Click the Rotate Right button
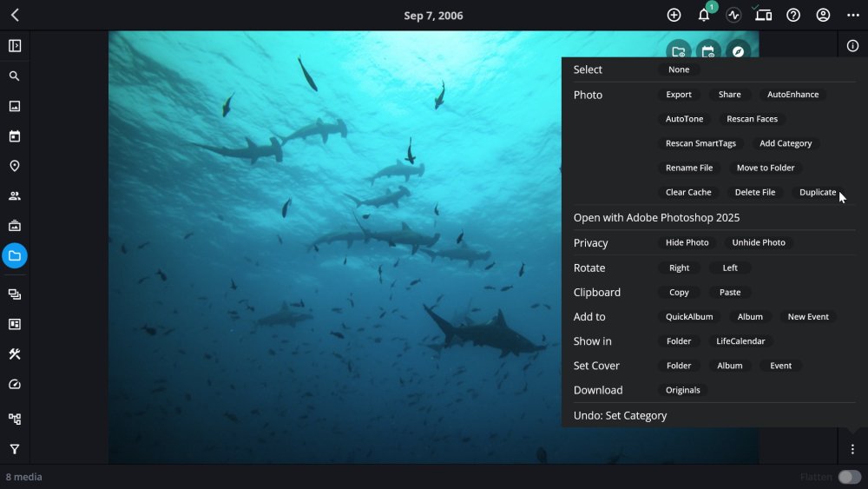Screen dimensions: 868x489 pos(679,268)
